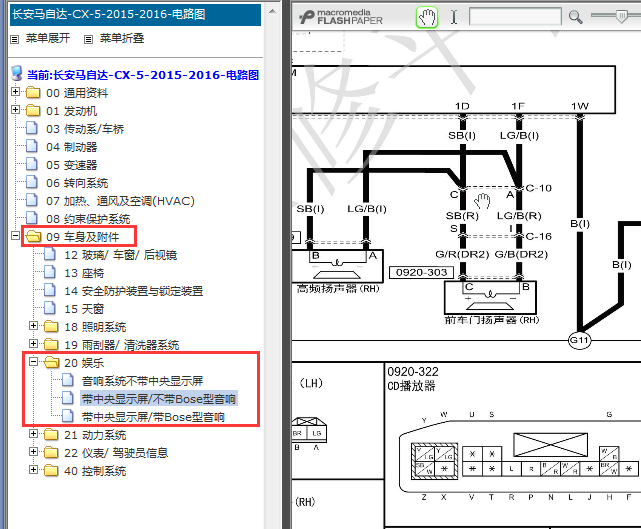The width and height of the screenshot is (641, 529).
Task: Collapse the 20 娱乐 folder
Action: click(33, 361)
